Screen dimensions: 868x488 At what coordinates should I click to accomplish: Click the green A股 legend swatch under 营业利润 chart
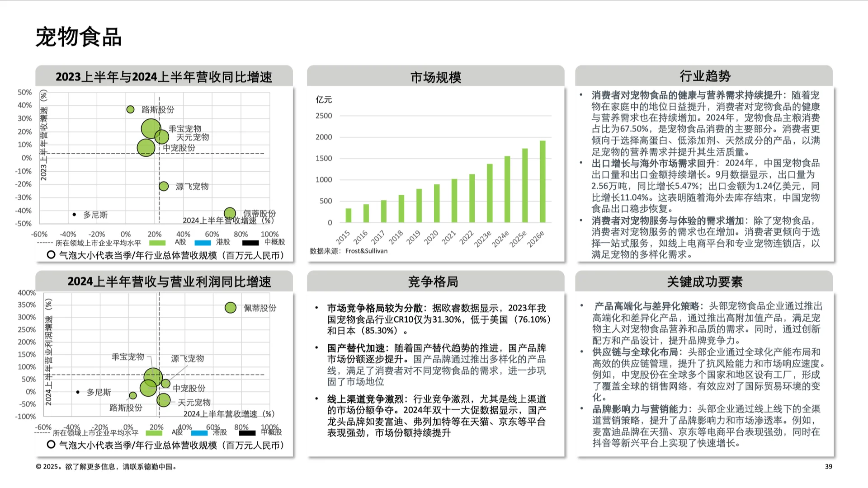(x=154, y=433)
